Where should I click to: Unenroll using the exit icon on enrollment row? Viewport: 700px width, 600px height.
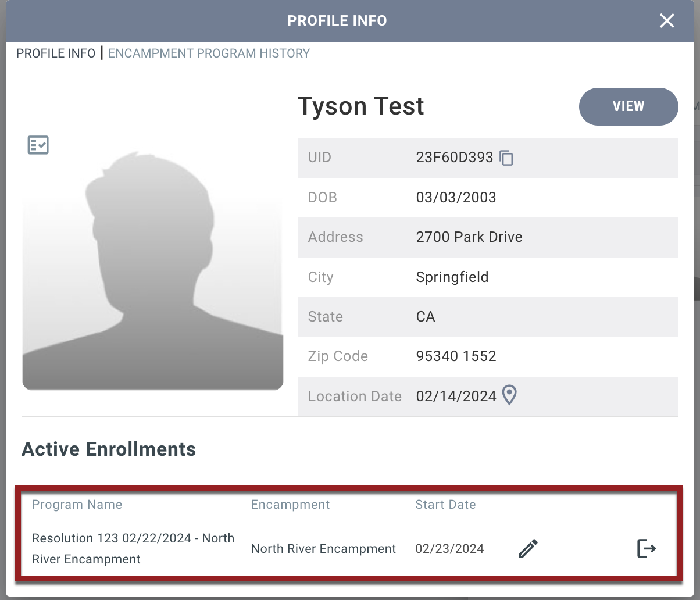pos(647,548)
